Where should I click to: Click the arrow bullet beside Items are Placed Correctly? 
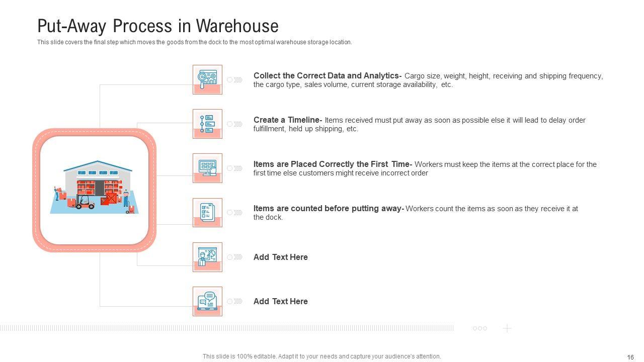(235, 168)
